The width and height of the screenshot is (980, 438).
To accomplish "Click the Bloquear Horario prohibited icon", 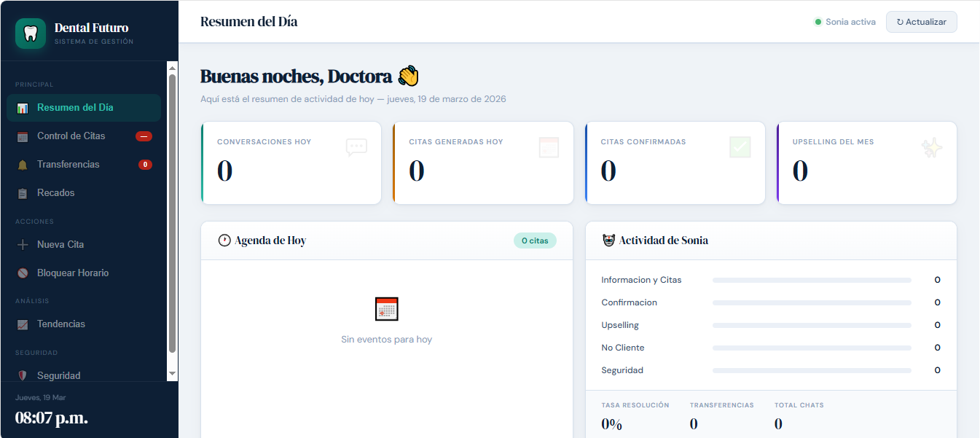I will pyautogui.click(x=23, y=273).
